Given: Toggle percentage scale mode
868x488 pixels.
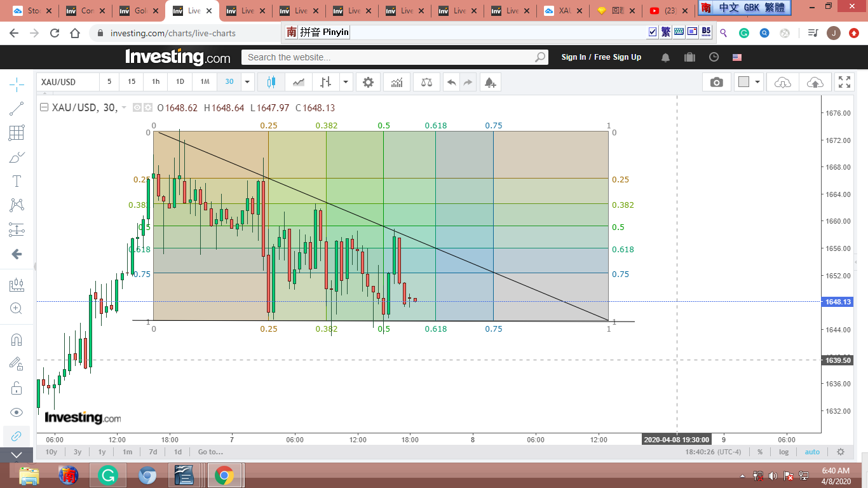Looking at the screenshot, I should (x=760, y=452).
